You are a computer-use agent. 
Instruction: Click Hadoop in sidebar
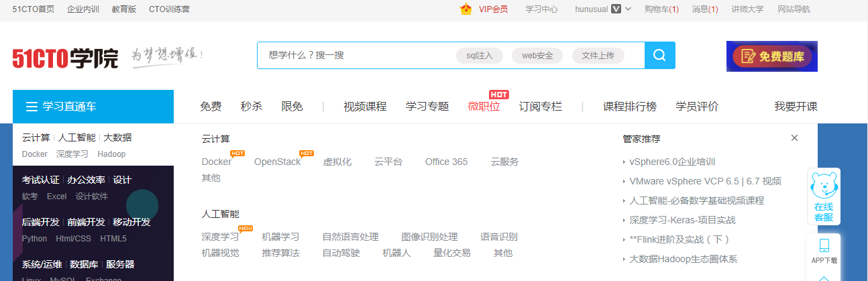(x=111, y=154)
